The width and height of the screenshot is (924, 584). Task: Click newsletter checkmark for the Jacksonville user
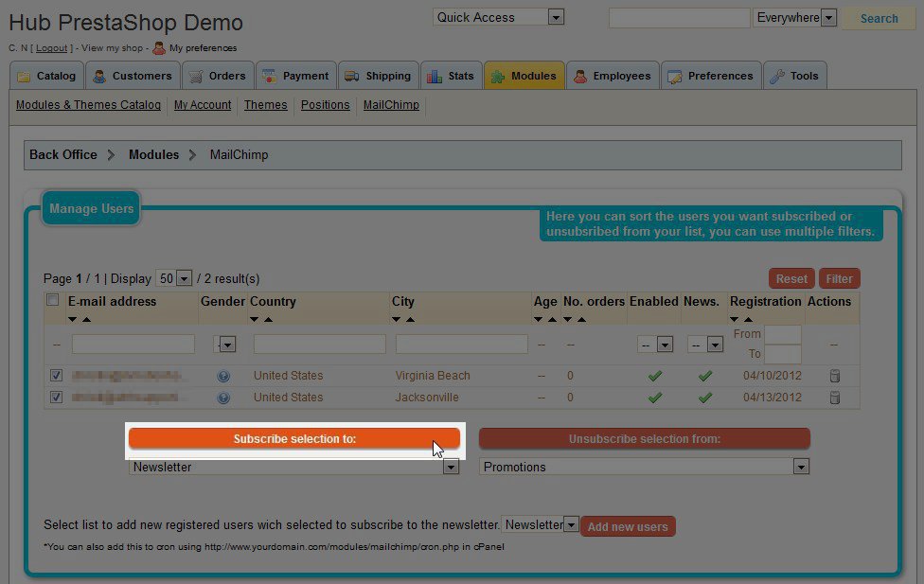pyautogui.click(x=704, y=398)
